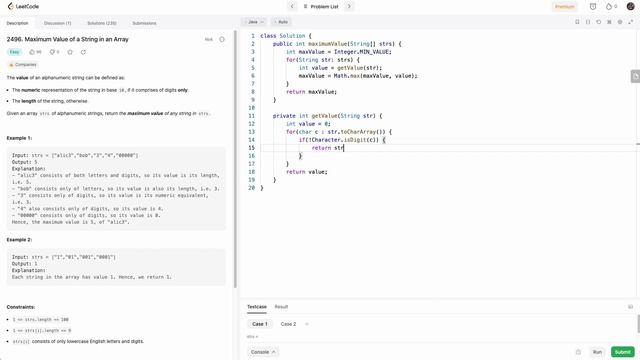Click the testcase panel source icon
This screenshot has height=360, width=640.
click(630, 307)
